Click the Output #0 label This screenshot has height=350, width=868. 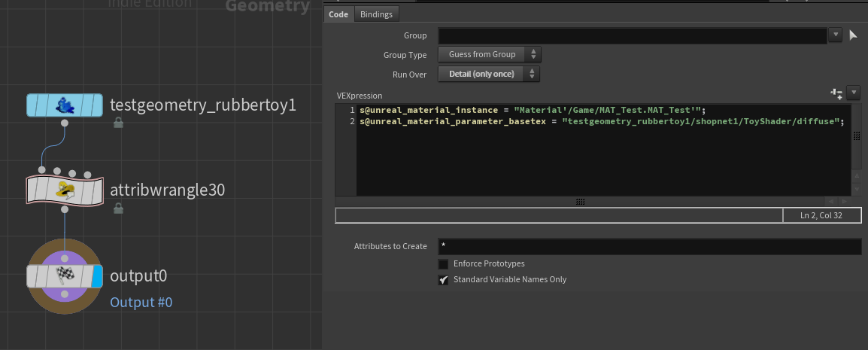(141, 303)
